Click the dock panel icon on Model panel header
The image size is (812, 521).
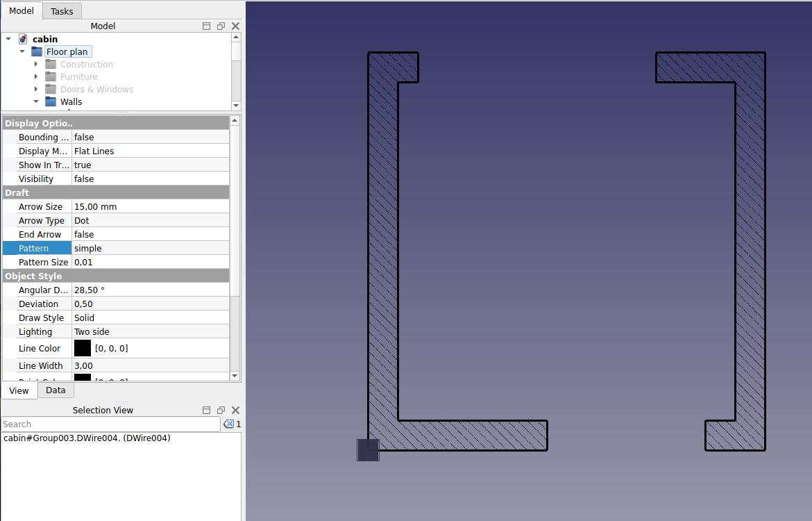coord(206,26)
